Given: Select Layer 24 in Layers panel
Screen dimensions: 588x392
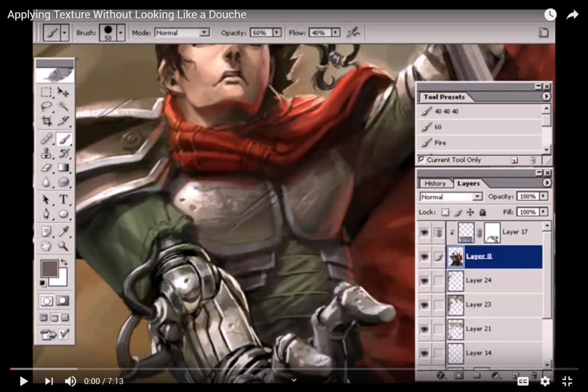Looking at the screenshot, I should point(494,280).
